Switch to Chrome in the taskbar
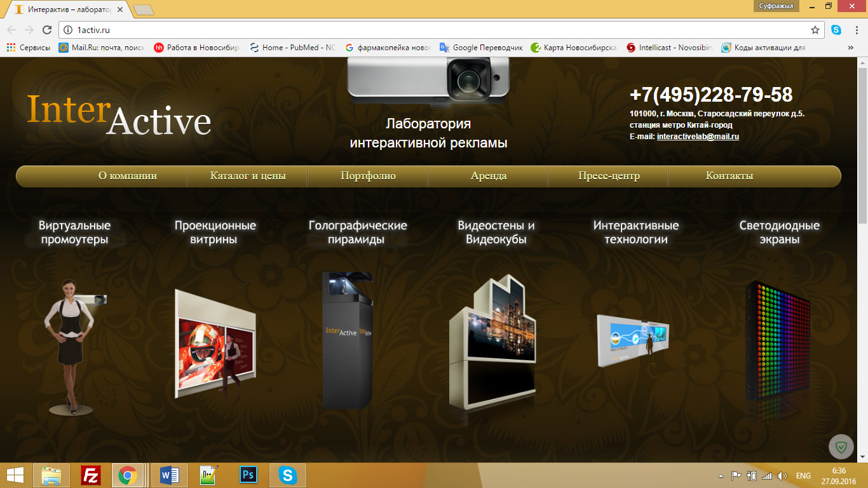Screen dimensions: 868x488 click(128, 475)
